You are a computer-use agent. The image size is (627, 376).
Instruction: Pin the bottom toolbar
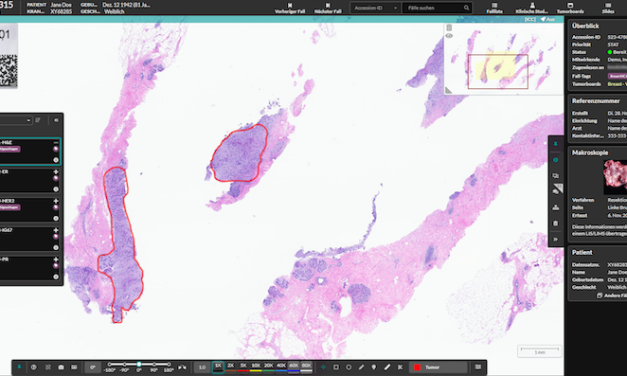click(x=19, y=367)
